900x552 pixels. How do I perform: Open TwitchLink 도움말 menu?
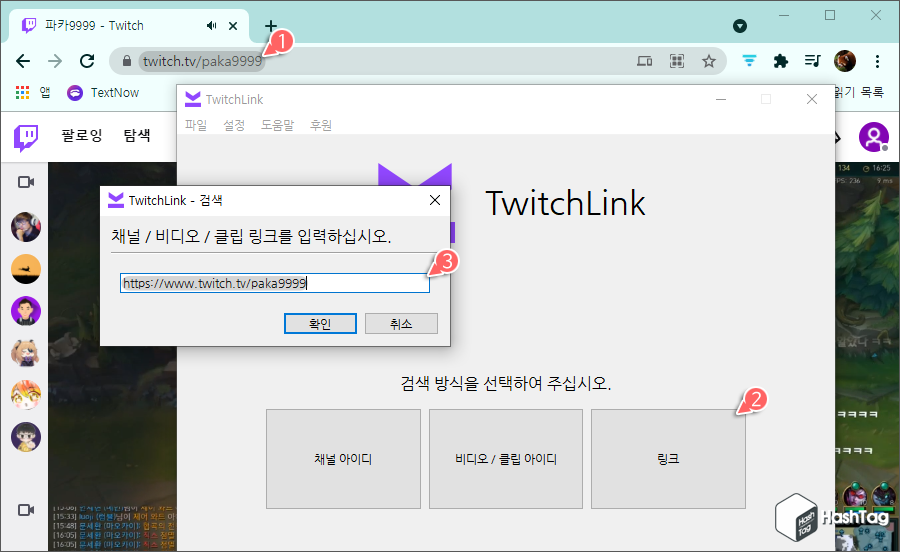278,125
